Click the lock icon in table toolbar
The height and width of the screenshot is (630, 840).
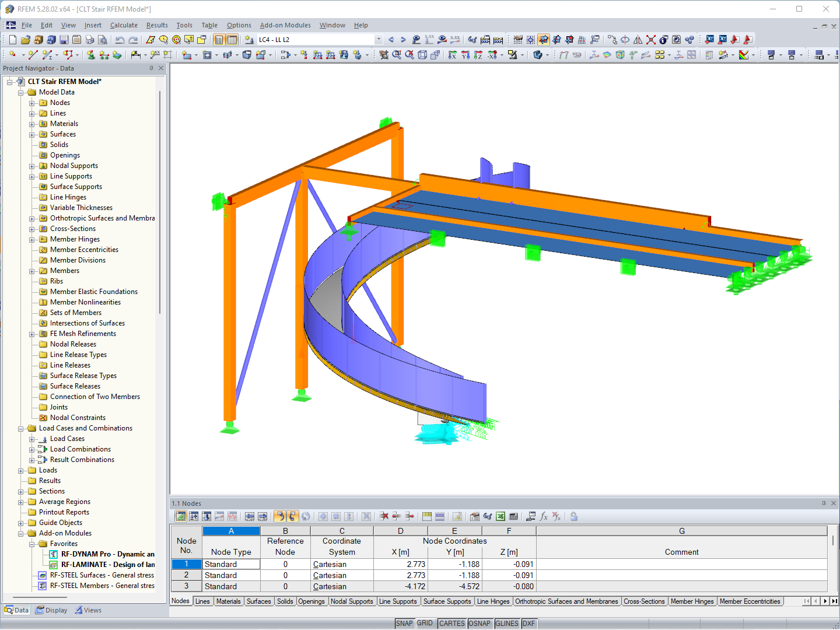(x=574, y=516)
